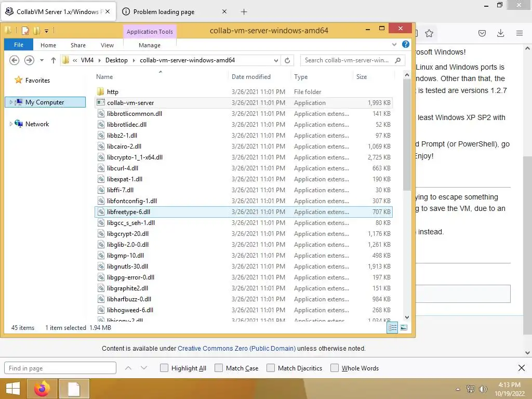Open a new Firefox tab
Image resolution: width=532 pixels, height=399 pixels.
pyautogui.click(x=244, y=12)
